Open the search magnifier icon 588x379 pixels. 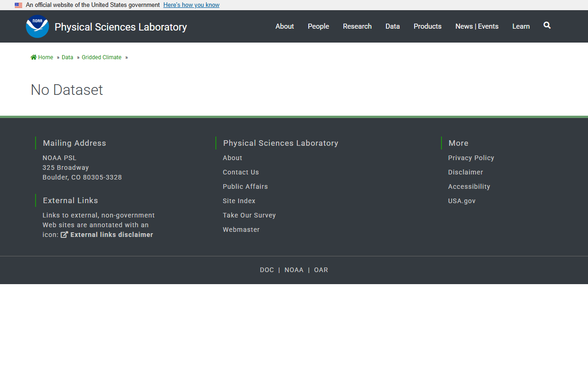tap(547, 25)
